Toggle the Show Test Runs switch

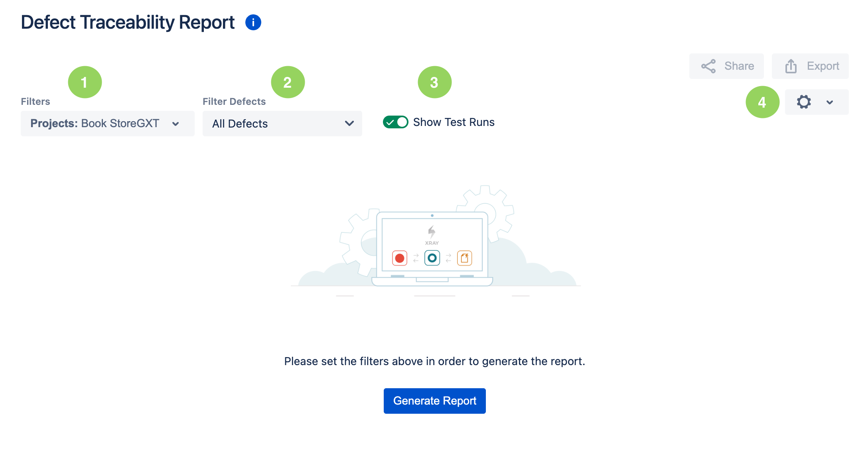395,122
